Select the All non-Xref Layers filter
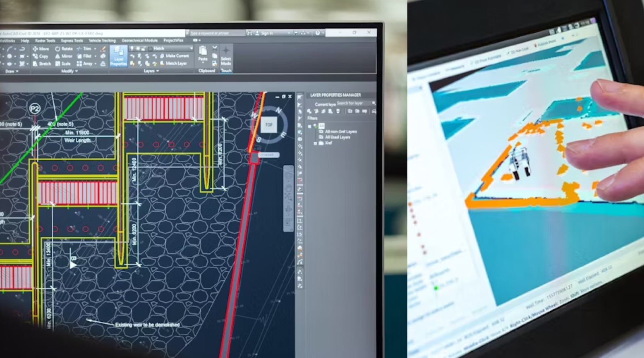Image resolution: width=644 pixels, height=358 pixels. coord(341,132)
